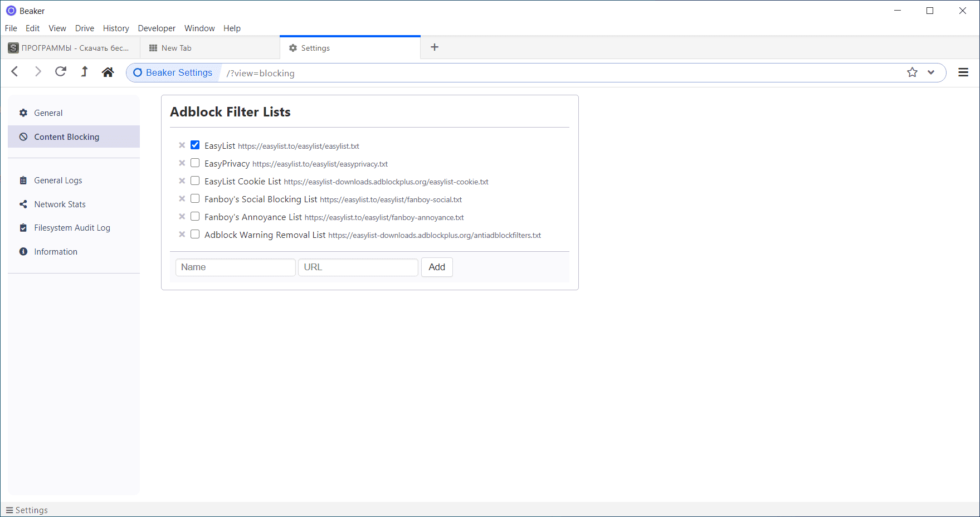980x517 pixels.
Task: Open Information section in sidebar
Action: click(74, 252)
